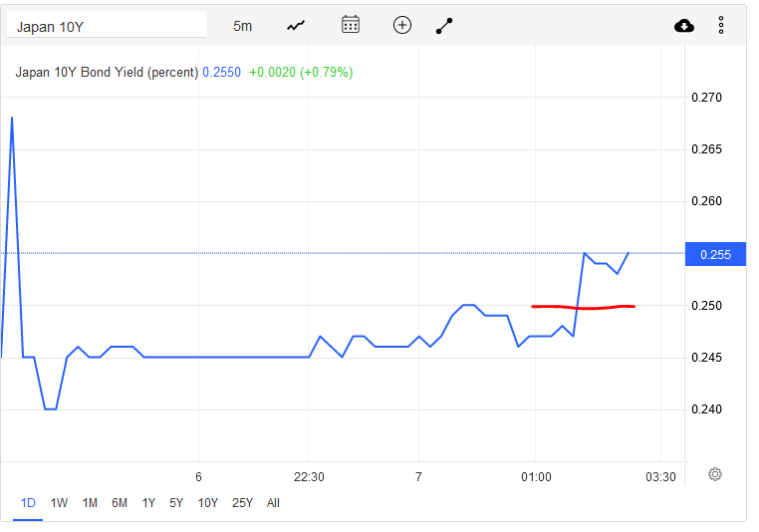Open the calendar date range picker
759x532 pixels.
pos(351,24)
